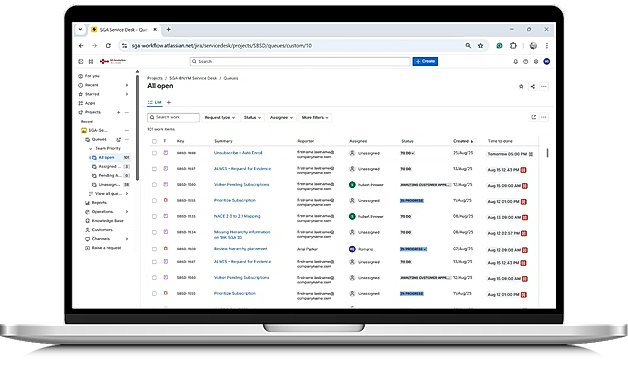
Task: Go back with the browser back arrow
Action: coord(81,46)
